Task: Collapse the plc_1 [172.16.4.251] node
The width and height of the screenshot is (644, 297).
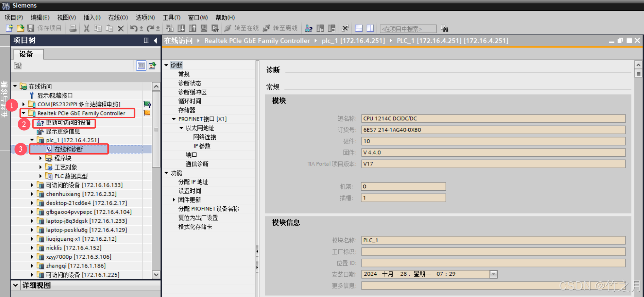Action: [x=32, y=140]
